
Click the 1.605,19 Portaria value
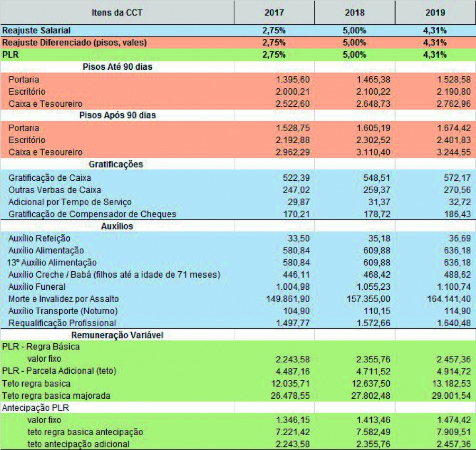click(x=373, y=128)
